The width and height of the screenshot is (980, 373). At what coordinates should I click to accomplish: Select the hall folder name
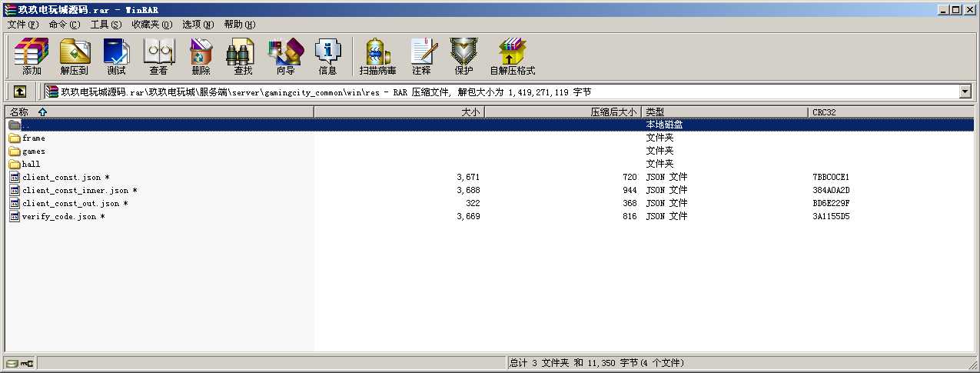point(32,165)
